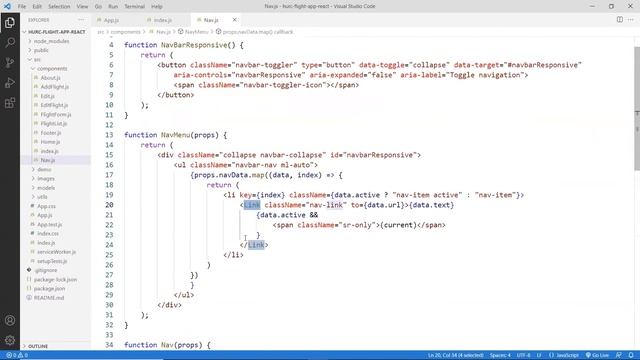This screenshot has width=640, height=360.
Task: Open the Edit menu
Action: [37, 6]
